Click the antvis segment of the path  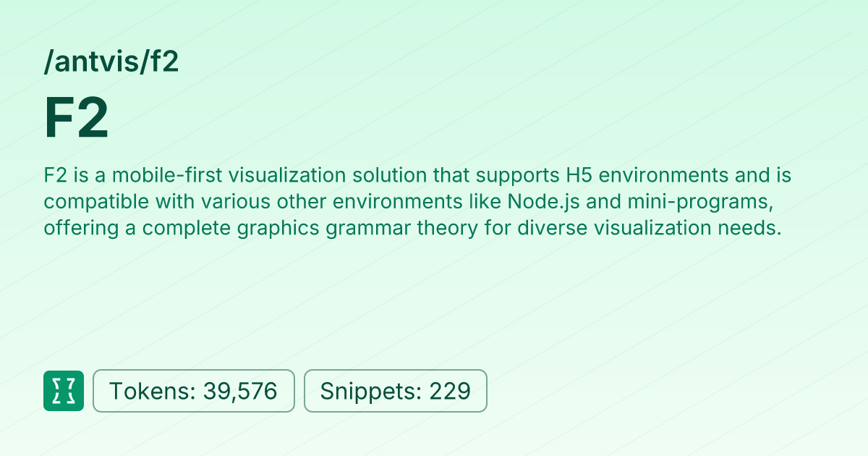pyautogui.click(x=93, y=63)
